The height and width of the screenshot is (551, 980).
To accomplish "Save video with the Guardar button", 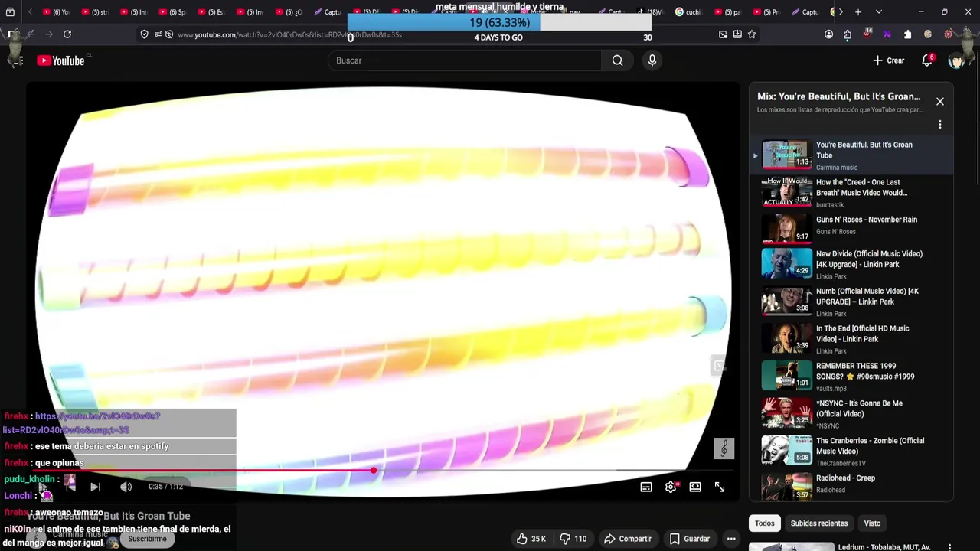I will tap(689, 539).
